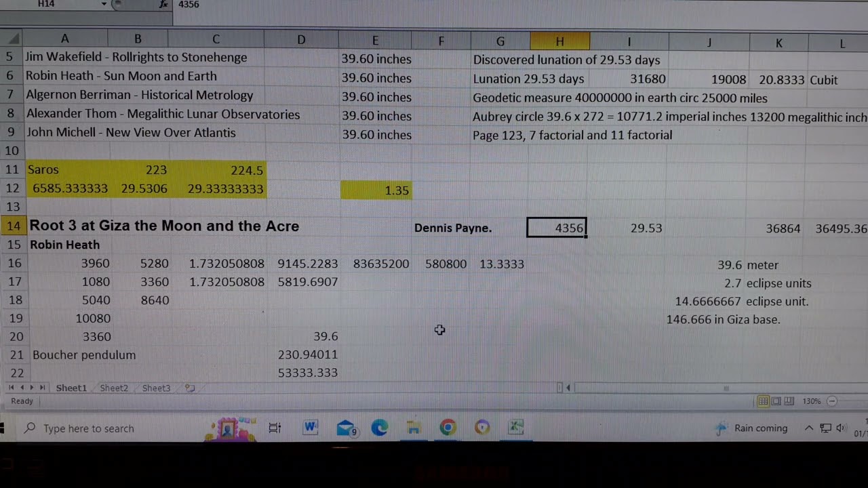Select the Robin Heath cell in row 15
The image size is (868, 488).
tap(64, 245)
